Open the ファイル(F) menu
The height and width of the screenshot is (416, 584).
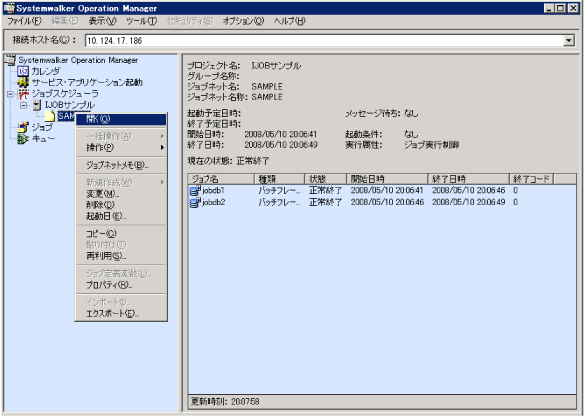coord(24,21)
